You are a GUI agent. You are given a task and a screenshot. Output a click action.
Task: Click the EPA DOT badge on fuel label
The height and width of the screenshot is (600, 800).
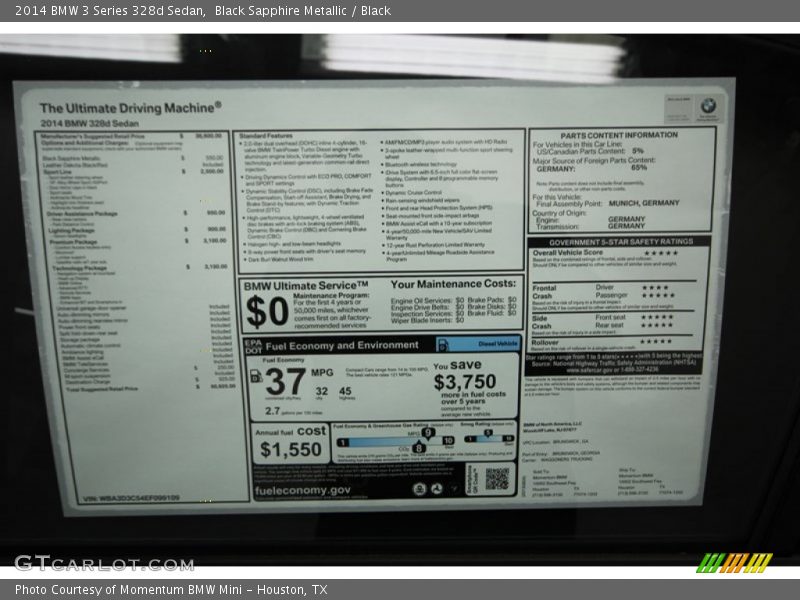point(254,346)
